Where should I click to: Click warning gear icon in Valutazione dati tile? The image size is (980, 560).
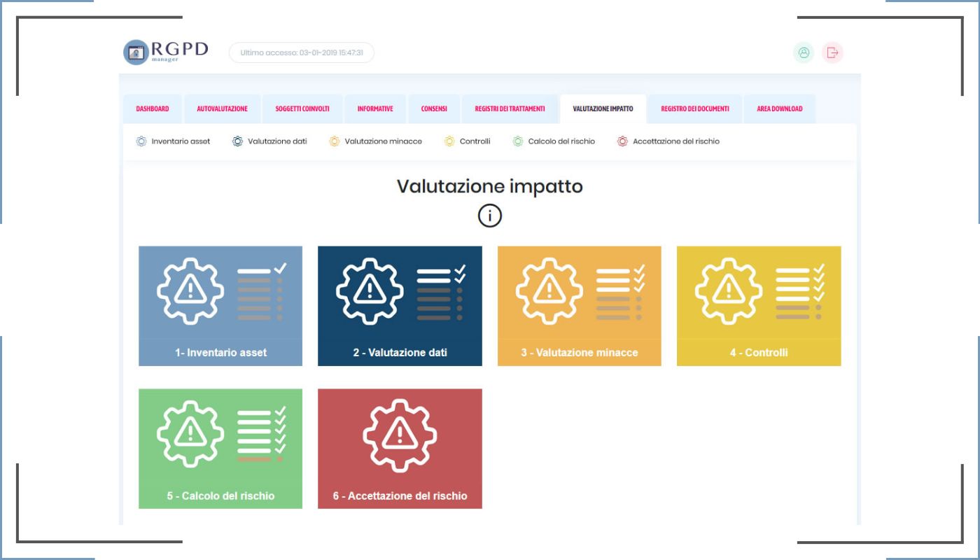pyautogui.click(x=370, y=290)
